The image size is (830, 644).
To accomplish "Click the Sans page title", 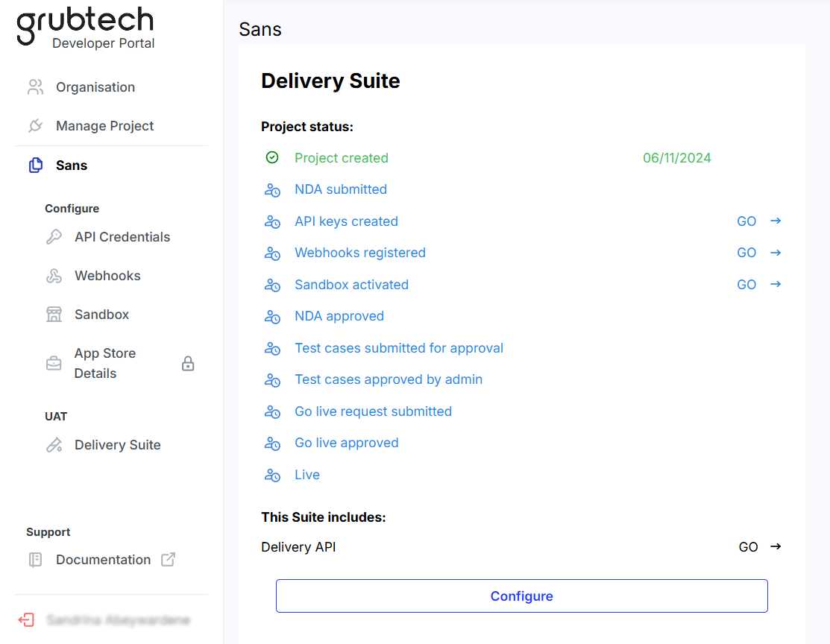I will 260,29.
